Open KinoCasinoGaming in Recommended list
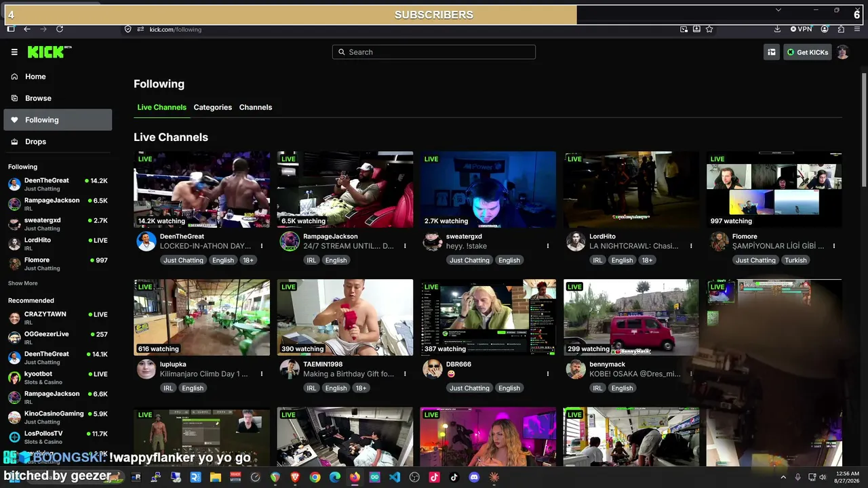 point(58,417)
